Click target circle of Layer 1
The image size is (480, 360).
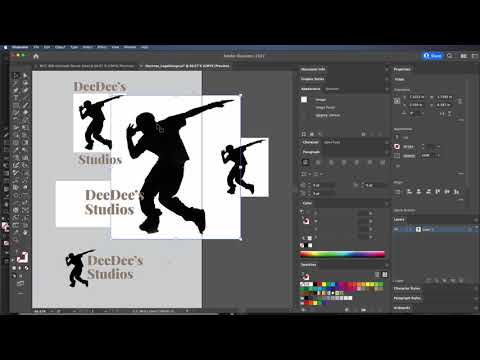469,229
